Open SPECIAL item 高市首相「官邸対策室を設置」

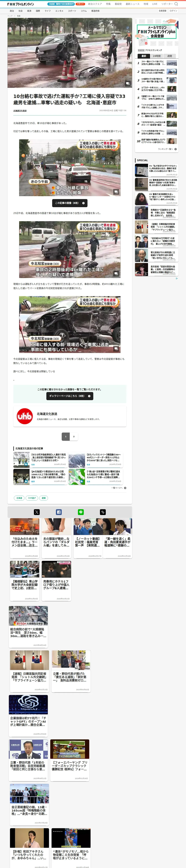157,269
